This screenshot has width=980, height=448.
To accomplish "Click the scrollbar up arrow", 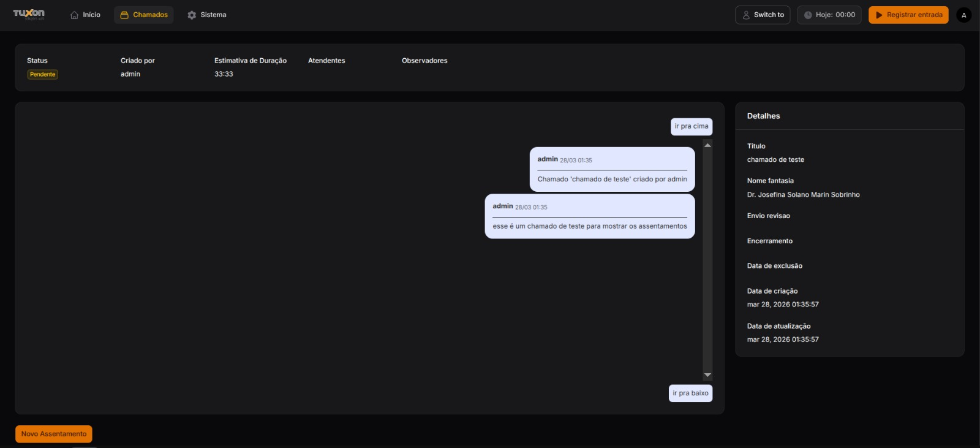I will 707,145.
